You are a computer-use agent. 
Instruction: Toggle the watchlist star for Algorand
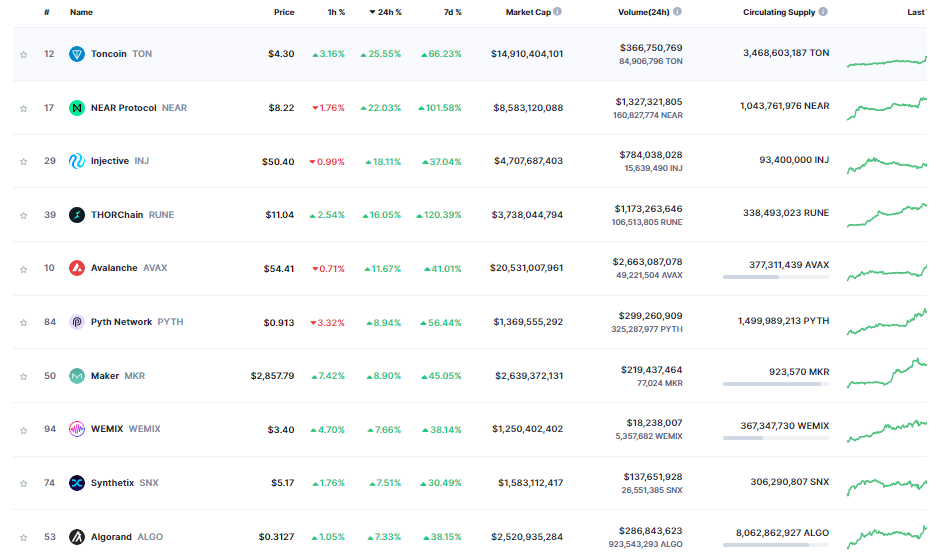point(24,537)
